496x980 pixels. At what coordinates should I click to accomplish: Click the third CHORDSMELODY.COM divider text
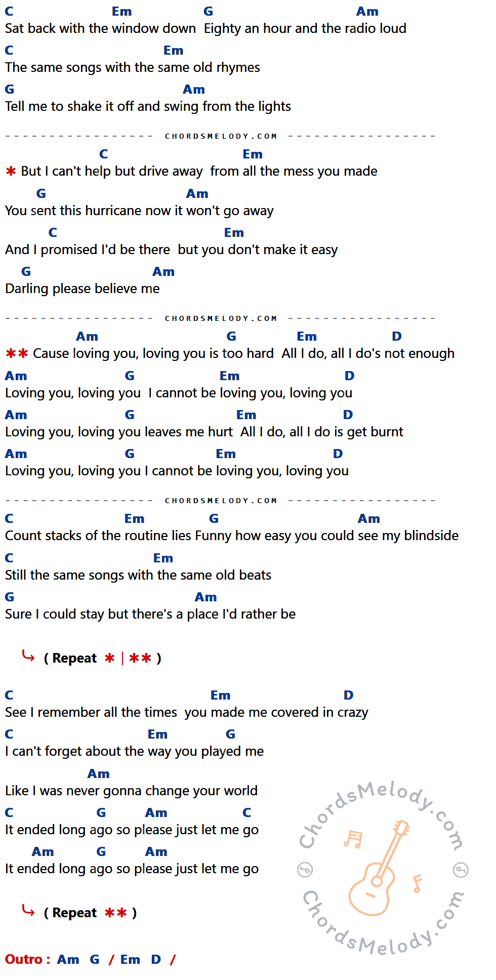221,501
